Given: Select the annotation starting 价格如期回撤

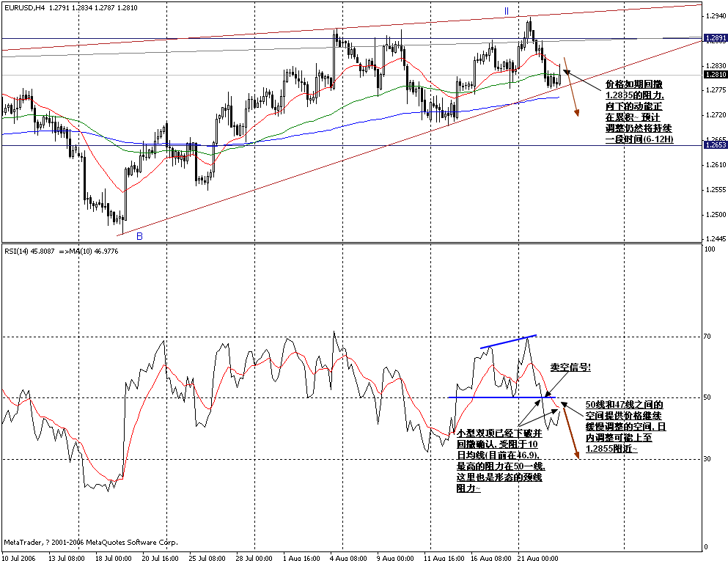Looking at the screenshot, I should click(x=639, y=111).
